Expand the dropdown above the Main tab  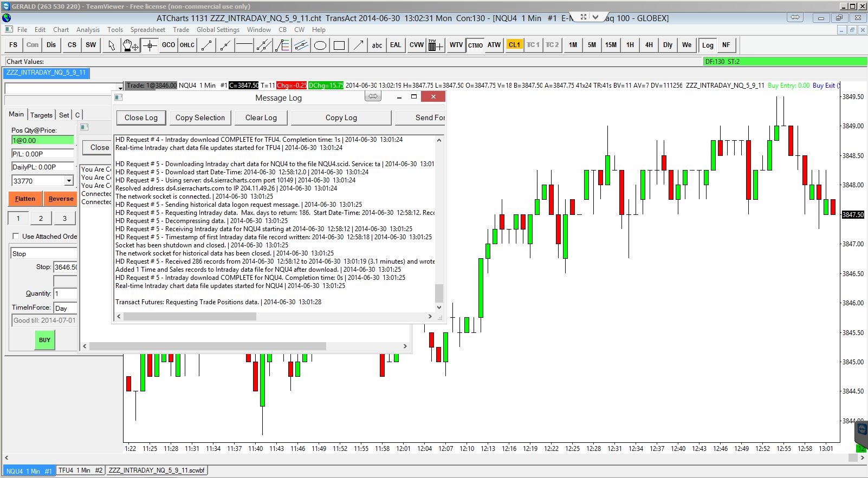tap(120, 88)
